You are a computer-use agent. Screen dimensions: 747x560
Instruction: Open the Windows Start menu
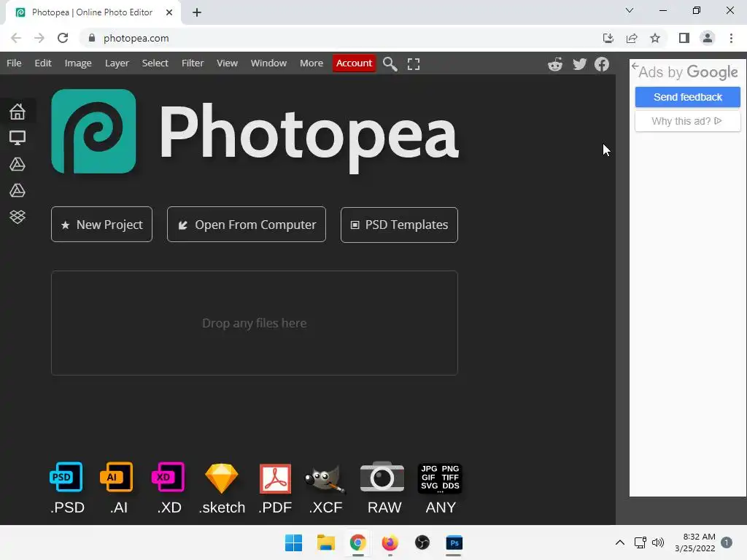293,542
